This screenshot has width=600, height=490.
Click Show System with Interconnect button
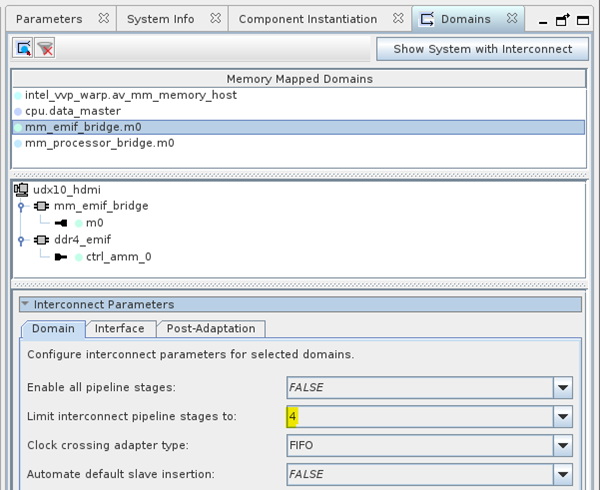click(x=481, y=49)
